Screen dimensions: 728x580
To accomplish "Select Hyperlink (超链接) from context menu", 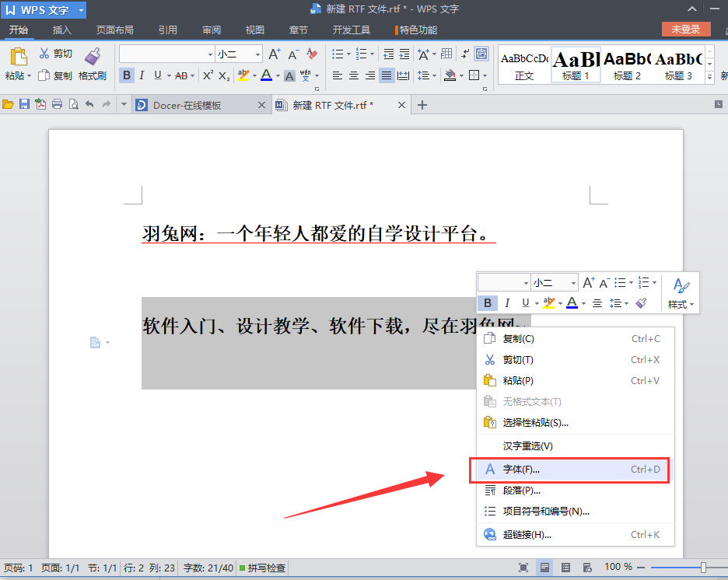I will (x=576, y=535).
